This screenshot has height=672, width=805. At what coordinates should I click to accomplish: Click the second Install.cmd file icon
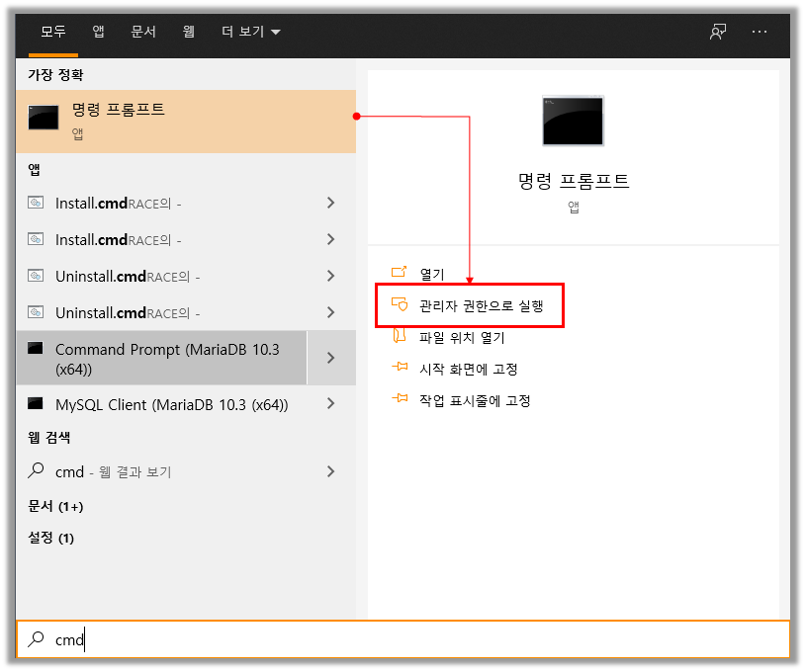(x=36, y=239)
